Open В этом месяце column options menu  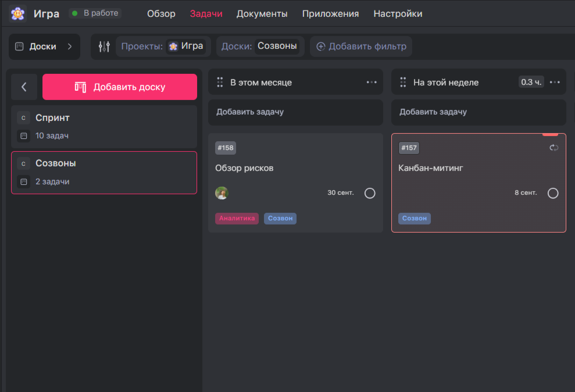click(372, 82)
